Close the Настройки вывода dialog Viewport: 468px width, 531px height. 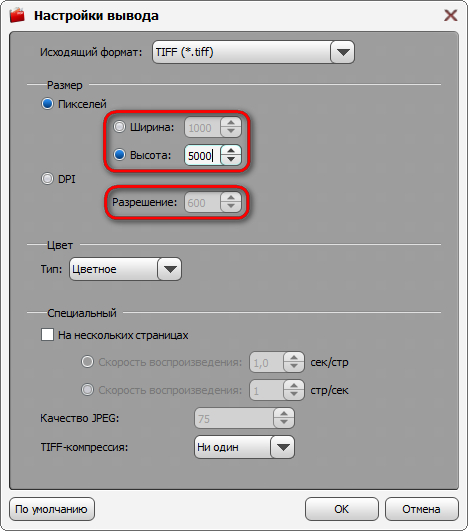[451, 16]
